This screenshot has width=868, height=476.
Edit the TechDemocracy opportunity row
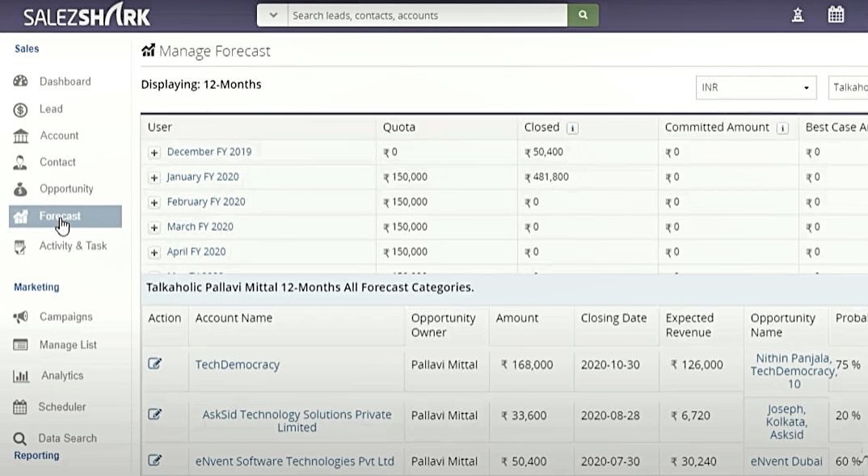tap(155, 364)
